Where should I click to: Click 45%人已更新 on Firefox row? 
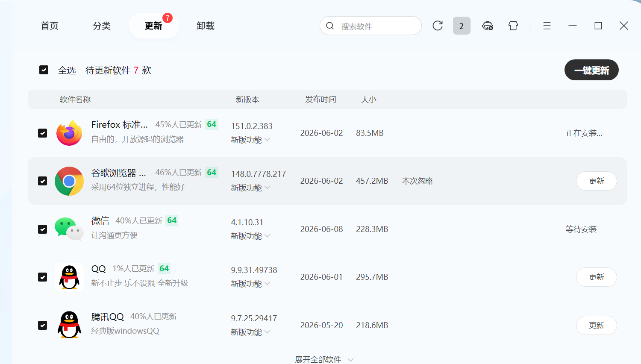(179, 124)
